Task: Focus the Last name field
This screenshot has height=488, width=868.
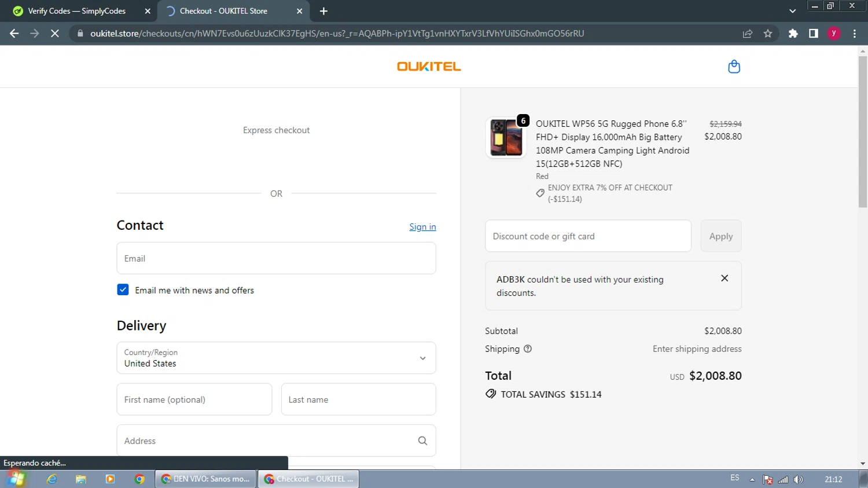Action: (x=358, y=399)
